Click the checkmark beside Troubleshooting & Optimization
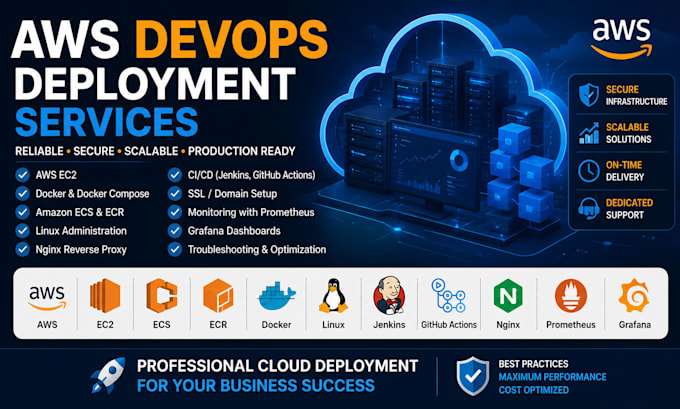Image resolution: width=680 pixels, height=409 pixels. pyautogui.click(x=175, y=249)
